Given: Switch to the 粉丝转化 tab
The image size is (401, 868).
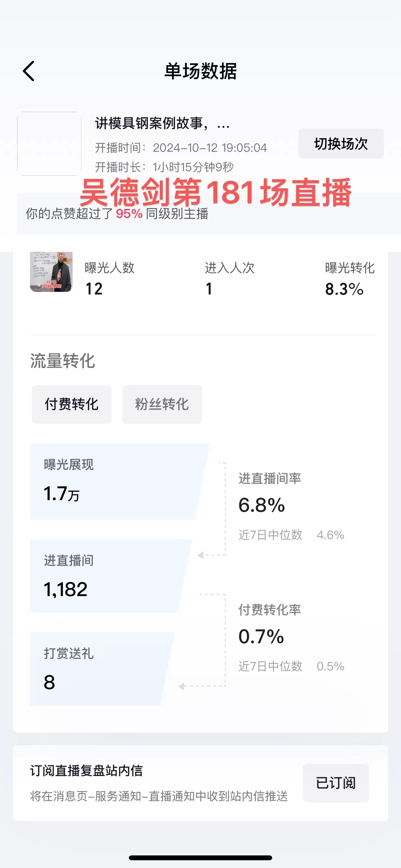Looking at the screenshot, I should point(162,404).
